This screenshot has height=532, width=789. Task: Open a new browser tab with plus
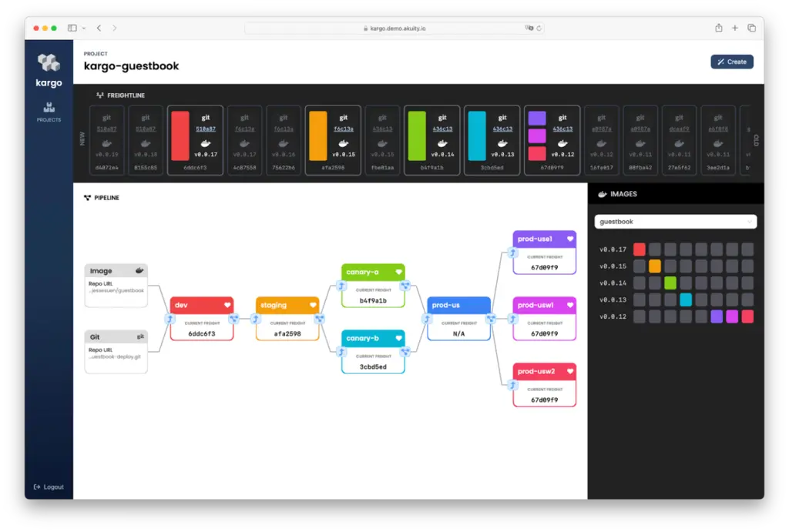coord(734,28)
